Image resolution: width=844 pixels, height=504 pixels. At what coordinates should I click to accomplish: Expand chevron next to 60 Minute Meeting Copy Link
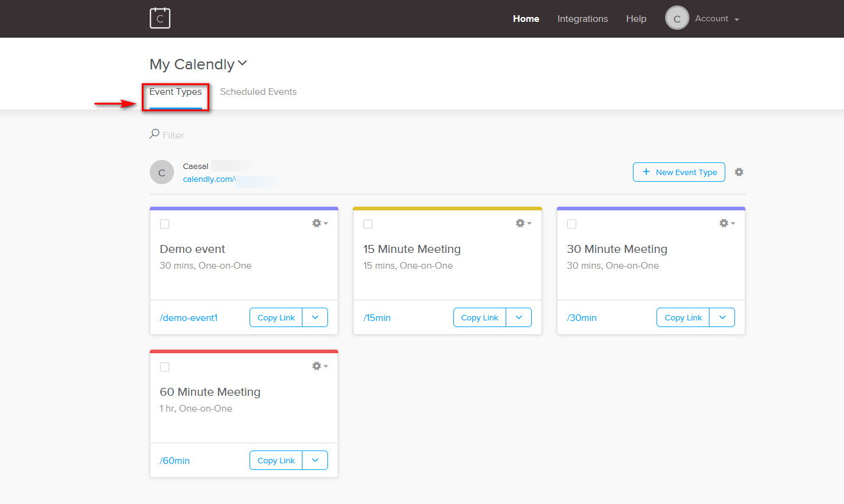315,460
